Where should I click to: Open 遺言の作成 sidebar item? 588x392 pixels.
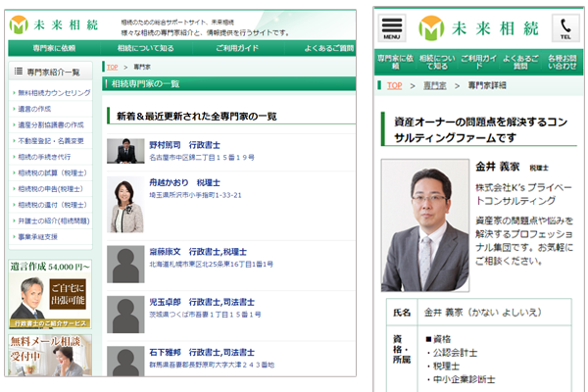(35, 111)
